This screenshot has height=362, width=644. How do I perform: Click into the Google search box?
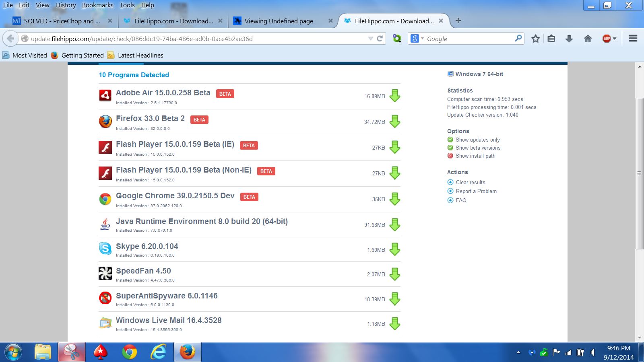(469, 39)
